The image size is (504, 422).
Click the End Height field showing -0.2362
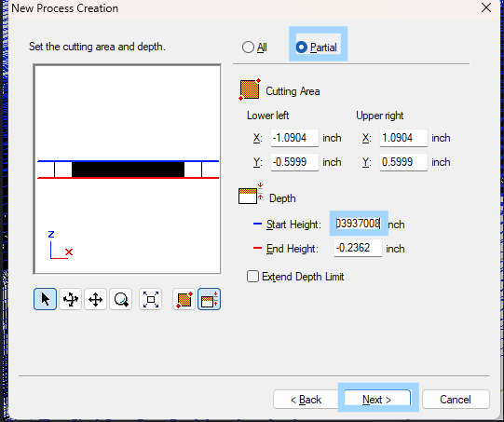click(x=358, y=248)
